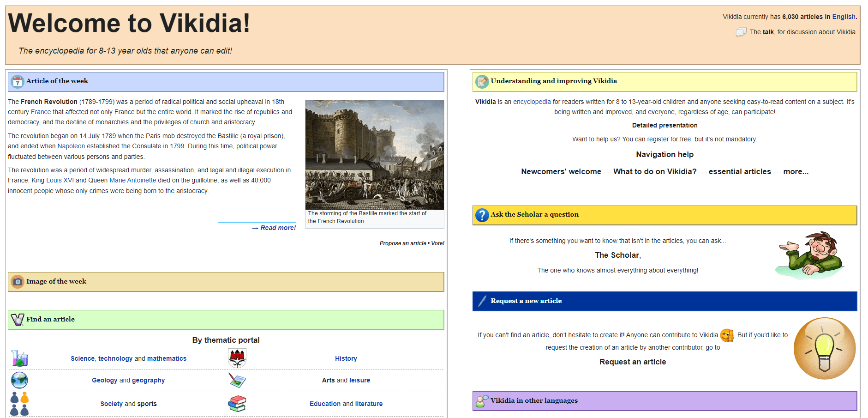Click the talk speech bubble icon
Viewport: 868px width, 418px height.
pyautogui.click(x=741, y=32)
